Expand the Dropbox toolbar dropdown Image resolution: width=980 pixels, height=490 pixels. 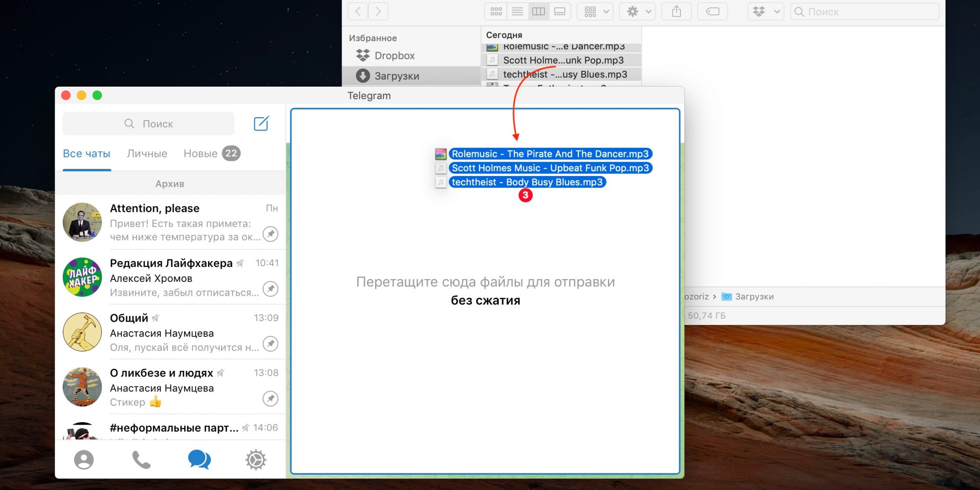point(765,11)
